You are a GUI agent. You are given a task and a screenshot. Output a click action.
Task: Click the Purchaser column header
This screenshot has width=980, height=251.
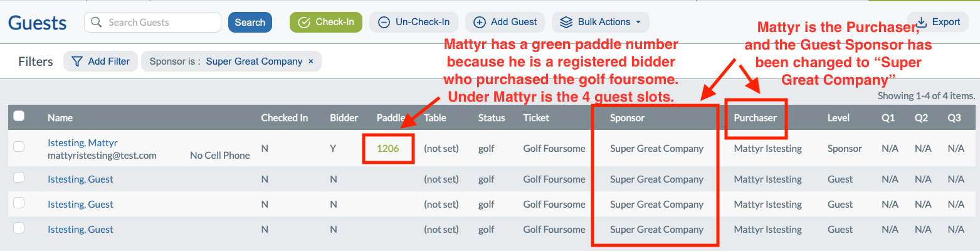click(755, 118)
